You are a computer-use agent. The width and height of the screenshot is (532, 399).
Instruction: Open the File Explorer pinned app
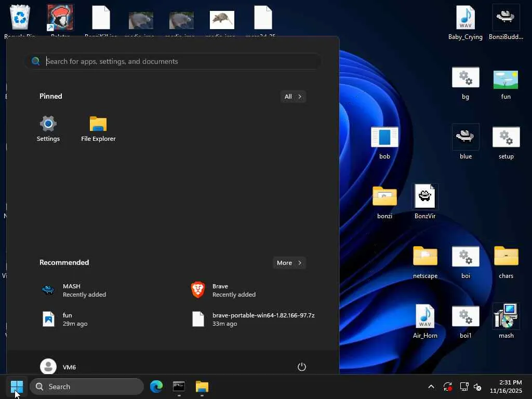tap(98, 129)
